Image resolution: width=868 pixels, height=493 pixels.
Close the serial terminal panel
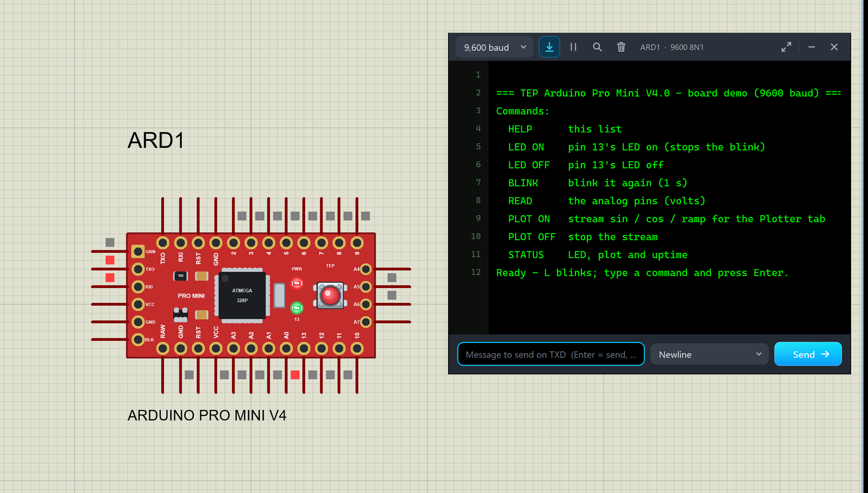click(834, 47)
